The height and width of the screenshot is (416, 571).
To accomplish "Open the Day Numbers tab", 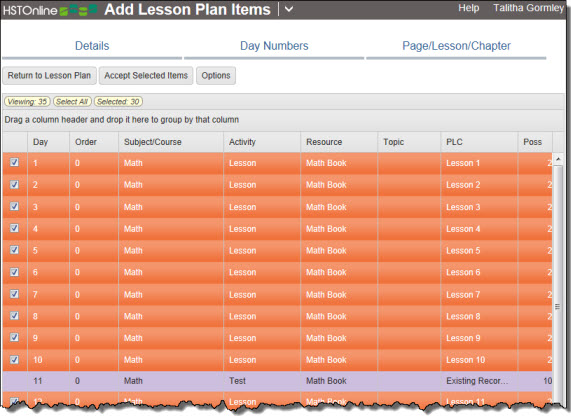I will click(274, 46).
